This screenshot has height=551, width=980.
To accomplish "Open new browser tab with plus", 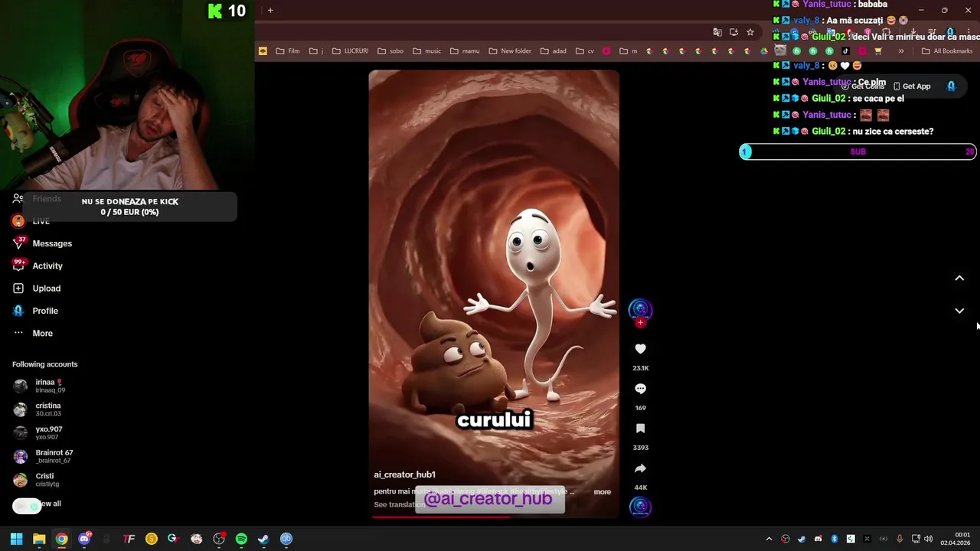I will [x=270, y=10].
